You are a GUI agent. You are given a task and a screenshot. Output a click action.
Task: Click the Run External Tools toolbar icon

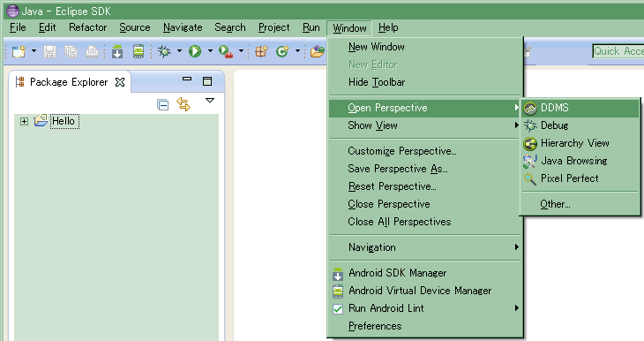(x=226, y=51)
